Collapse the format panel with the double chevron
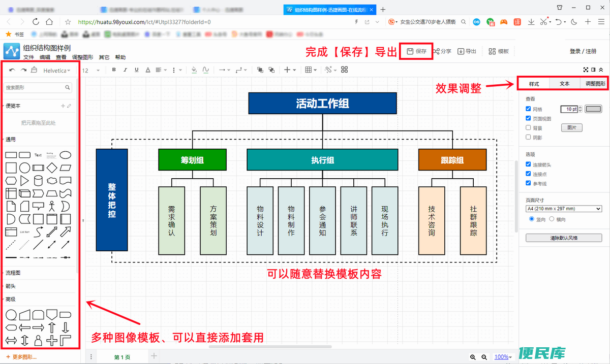 point(601,70)
